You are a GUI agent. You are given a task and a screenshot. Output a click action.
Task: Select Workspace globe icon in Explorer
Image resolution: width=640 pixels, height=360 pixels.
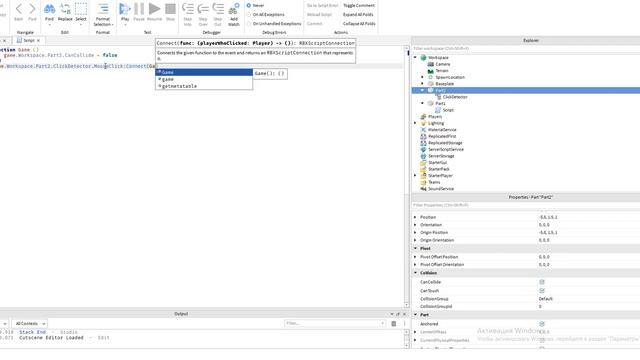tap(423, 58)
